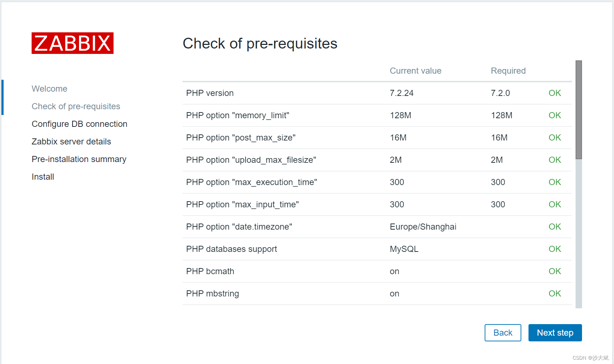The height and width of the screenshot is (364, 614).
Task: Click OK status for PHP mbstring
Action: coord(555,294)
